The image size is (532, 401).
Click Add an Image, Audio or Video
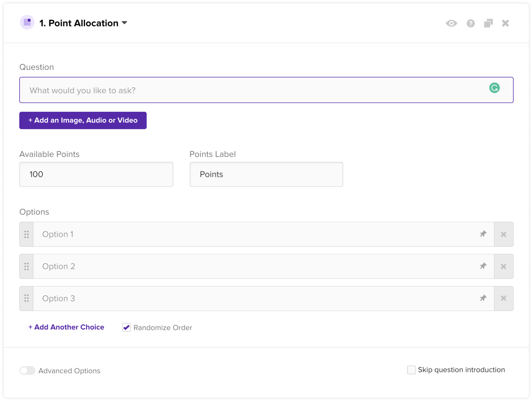(83, 120)
